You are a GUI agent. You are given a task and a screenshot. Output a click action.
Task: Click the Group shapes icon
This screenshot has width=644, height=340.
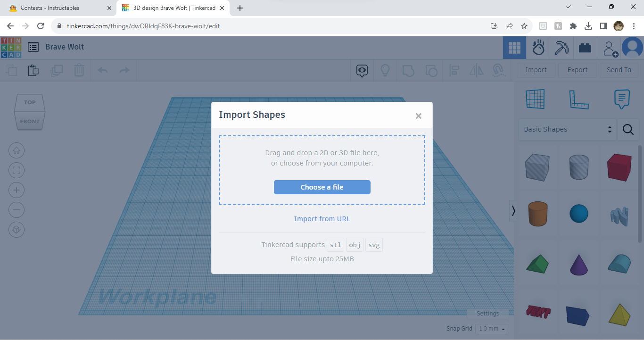(x=408, y=71)
